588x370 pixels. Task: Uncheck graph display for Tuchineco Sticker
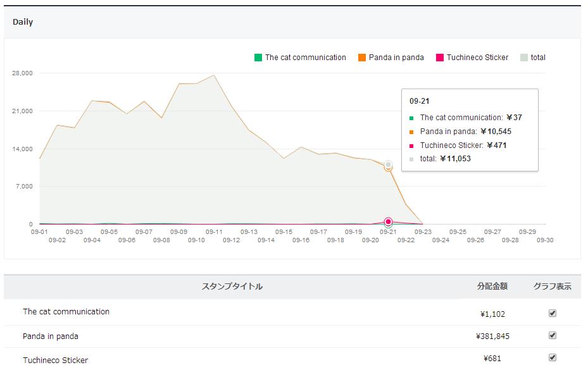tap(552, 358)
